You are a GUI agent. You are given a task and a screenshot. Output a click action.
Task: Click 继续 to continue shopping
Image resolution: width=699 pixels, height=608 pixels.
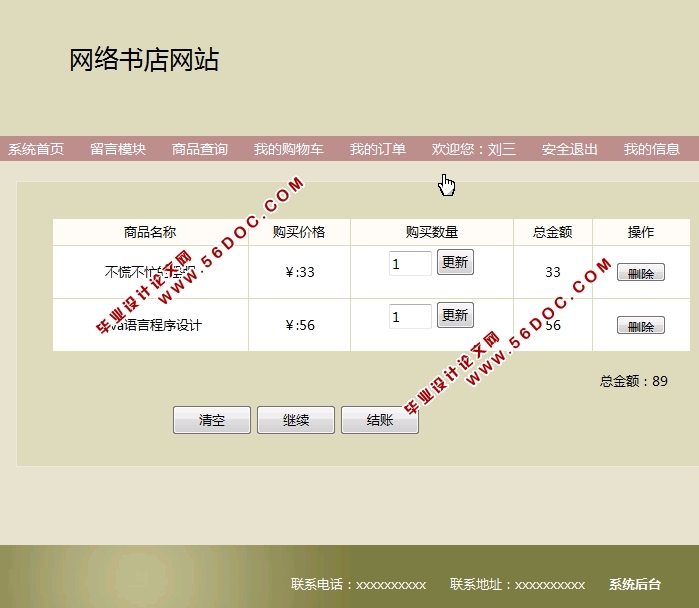pos(296,420)
